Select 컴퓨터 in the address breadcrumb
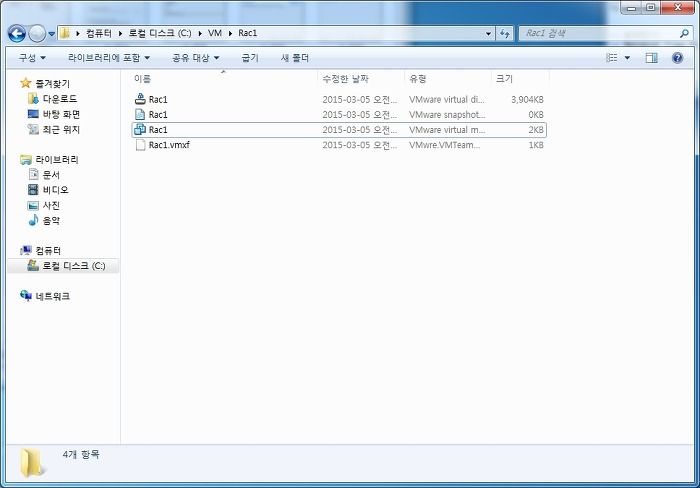Image resolution: width=700 pixels, height=488 pixels. coord(99,33)
